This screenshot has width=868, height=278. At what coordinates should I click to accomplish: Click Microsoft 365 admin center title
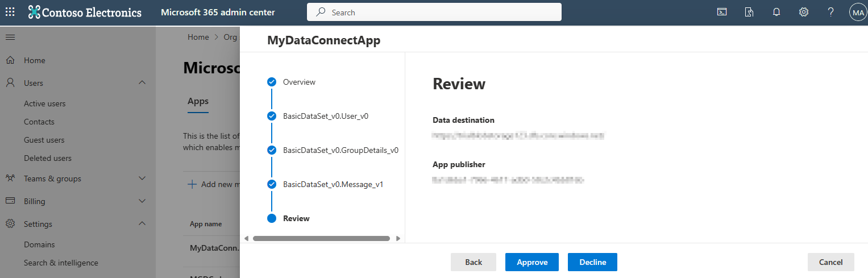pyautogui.click(x=218, y=12)
